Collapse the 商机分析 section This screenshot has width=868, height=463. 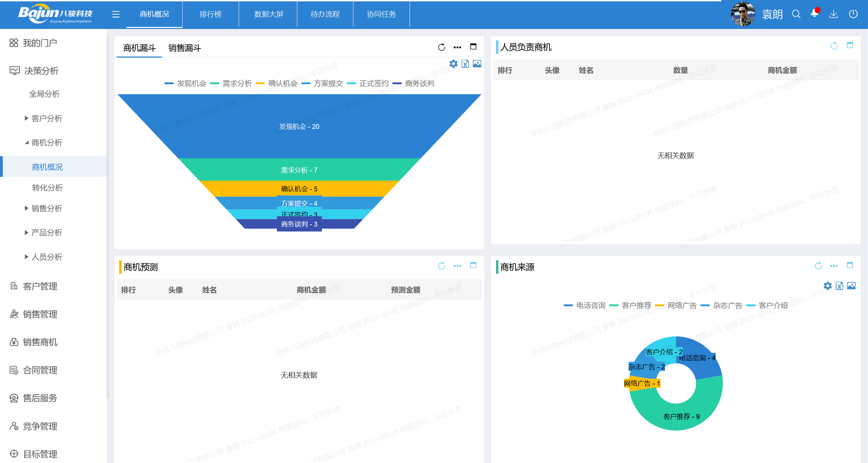coord(46,143)
